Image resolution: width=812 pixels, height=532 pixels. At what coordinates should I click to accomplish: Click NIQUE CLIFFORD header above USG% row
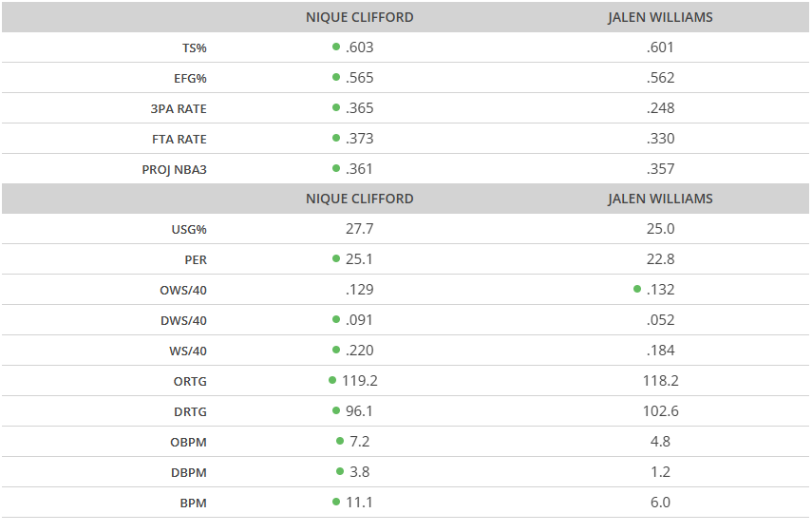point(359,199)
